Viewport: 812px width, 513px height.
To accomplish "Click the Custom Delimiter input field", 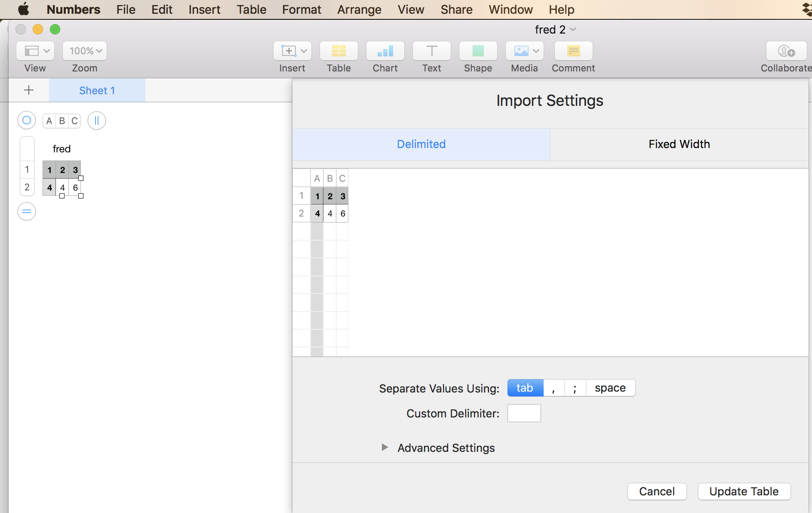I will point(524,413).
